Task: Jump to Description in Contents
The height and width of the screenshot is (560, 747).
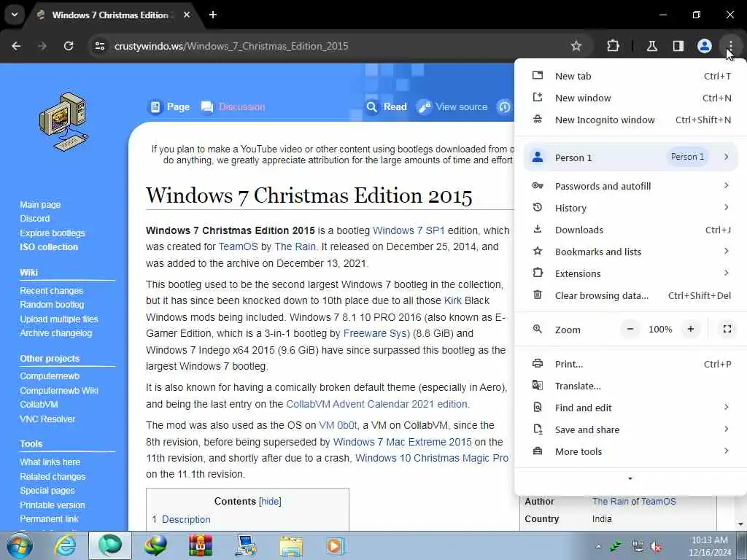Action: tap(186, 519)
